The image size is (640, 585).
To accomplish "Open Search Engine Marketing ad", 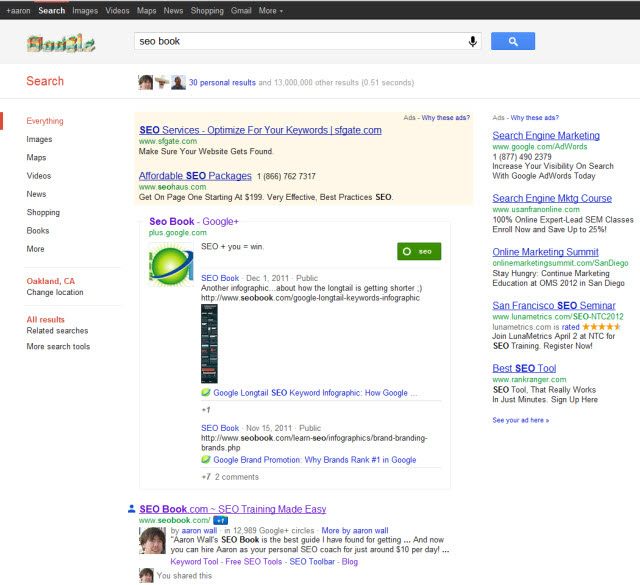I will pyautogui.click(x=546, y=136).
